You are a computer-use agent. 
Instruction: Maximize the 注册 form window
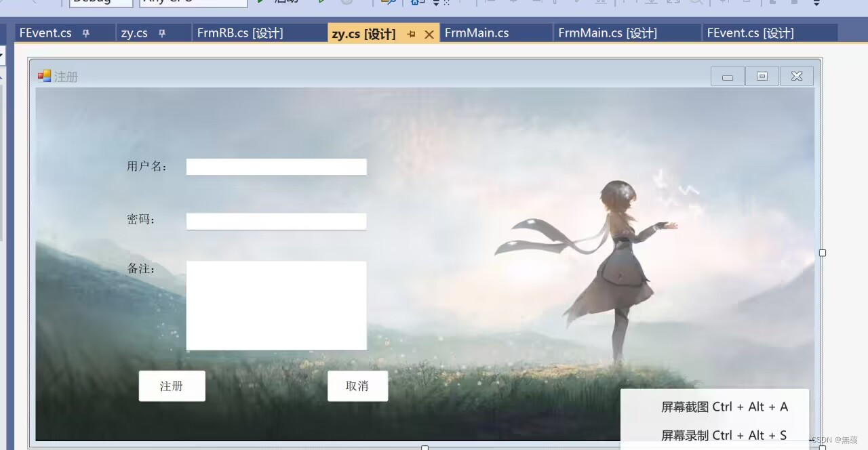762,77
